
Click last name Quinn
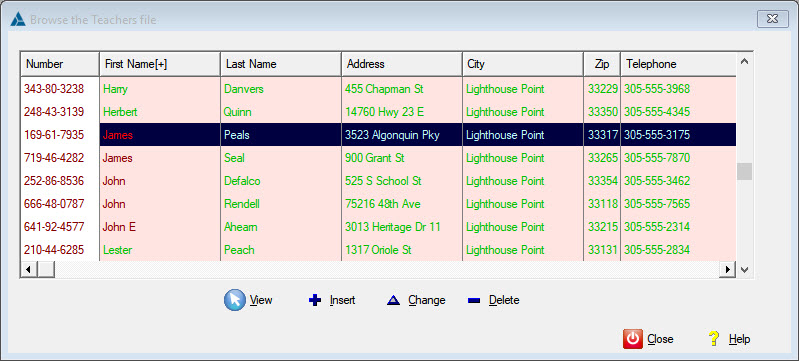pyautogui.click(x=237, y=112)
